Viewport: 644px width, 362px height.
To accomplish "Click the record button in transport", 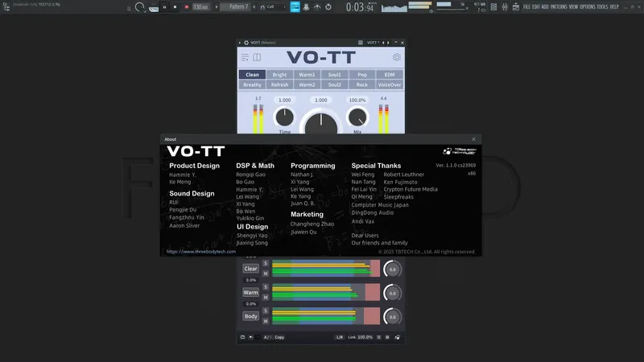I will click(x=187, y=7).
